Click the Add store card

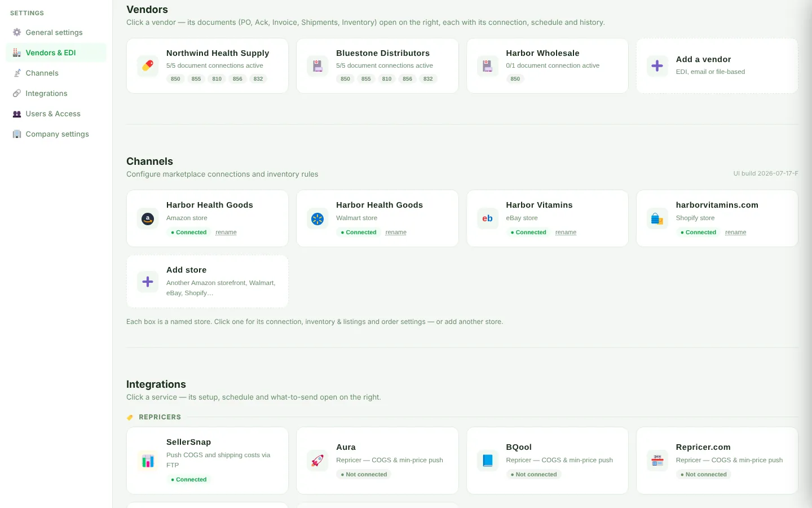click(208, 282)
